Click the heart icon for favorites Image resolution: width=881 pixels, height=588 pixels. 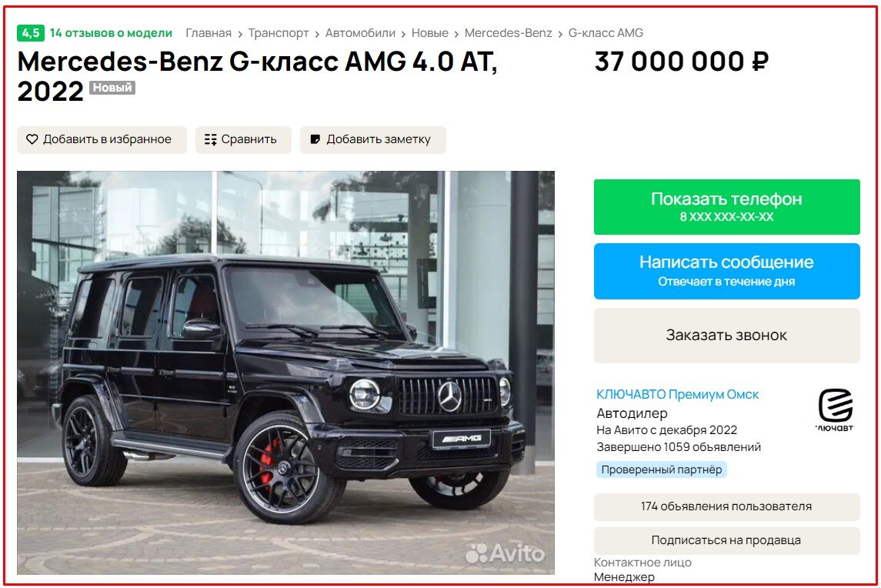click(32, 139)
